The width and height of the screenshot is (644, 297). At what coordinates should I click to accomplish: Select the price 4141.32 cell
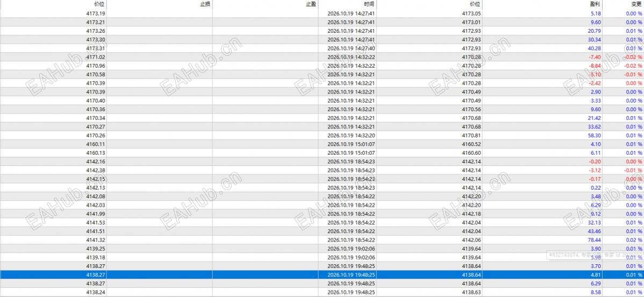pos(95,240)
